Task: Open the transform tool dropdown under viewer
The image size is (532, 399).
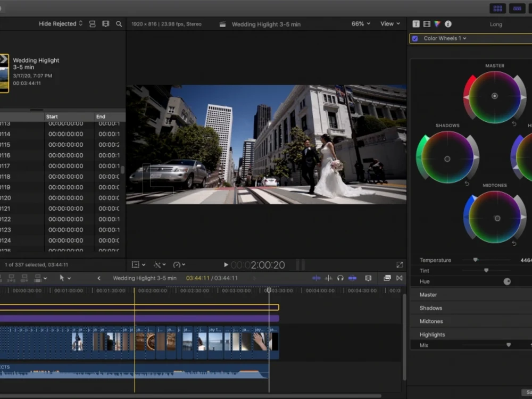Action: [x=138, y=264]
